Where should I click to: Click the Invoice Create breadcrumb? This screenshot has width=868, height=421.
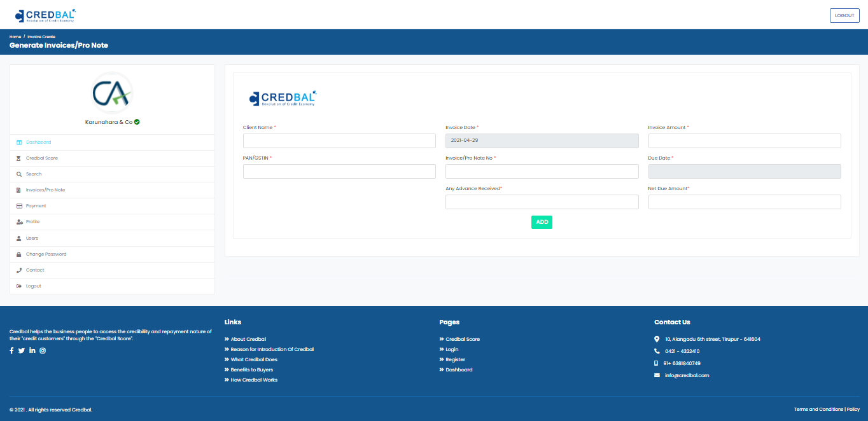pyautogui.click(x=41, y=37)
